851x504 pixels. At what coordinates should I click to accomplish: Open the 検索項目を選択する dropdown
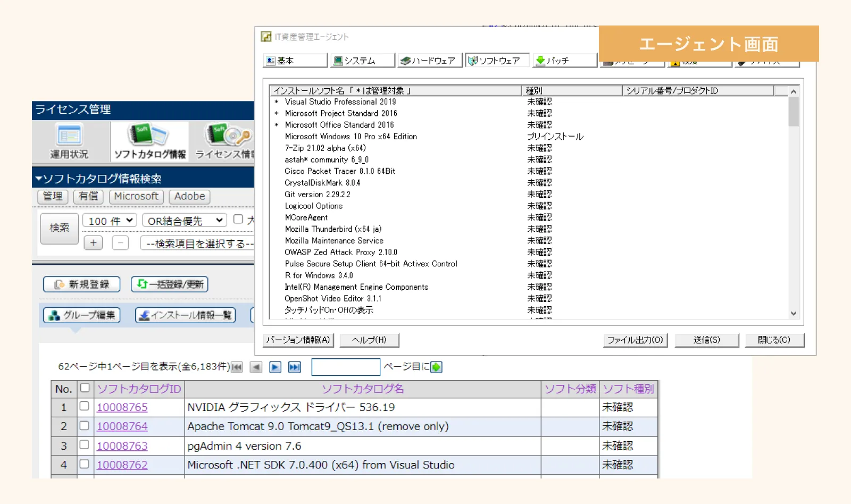tap(197, 243)
